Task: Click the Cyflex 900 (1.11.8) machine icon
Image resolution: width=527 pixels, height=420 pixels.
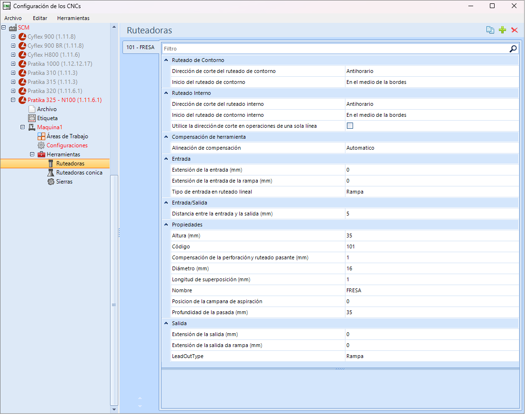Action: click(22, 37)
